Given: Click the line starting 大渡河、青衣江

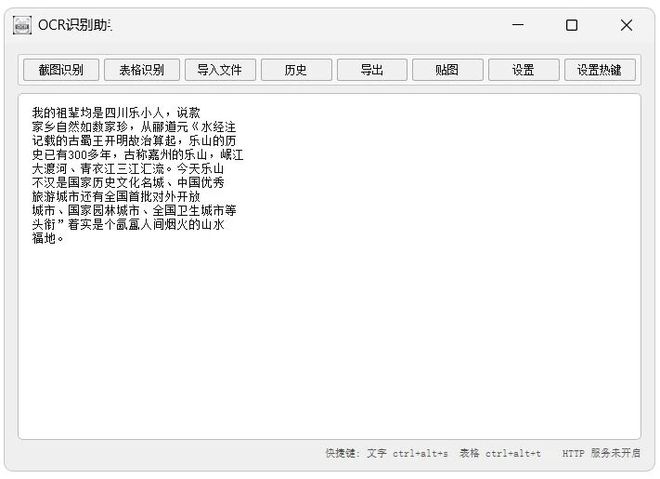Looking at the screenshot, I should click(x=128, y=169).
